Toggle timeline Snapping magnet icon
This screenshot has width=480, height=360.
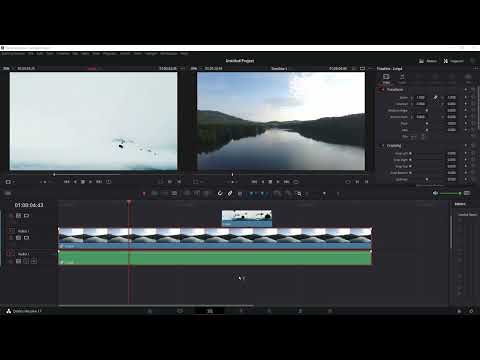(x=220, y=194)
